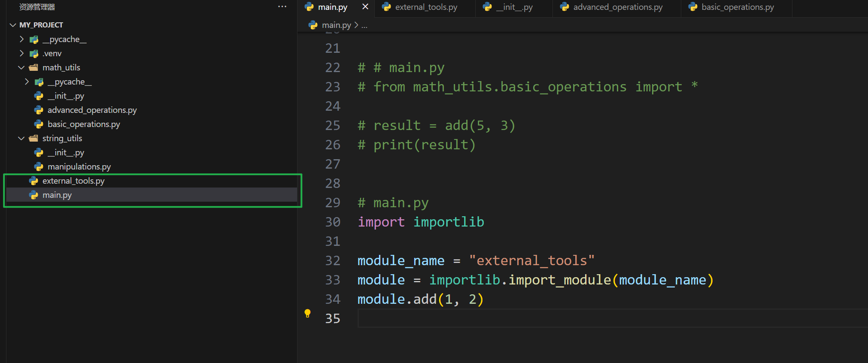Click Python icon beside basic_operations.py in explorer
The height and width of the screenshot is (363, 868).
39,124
